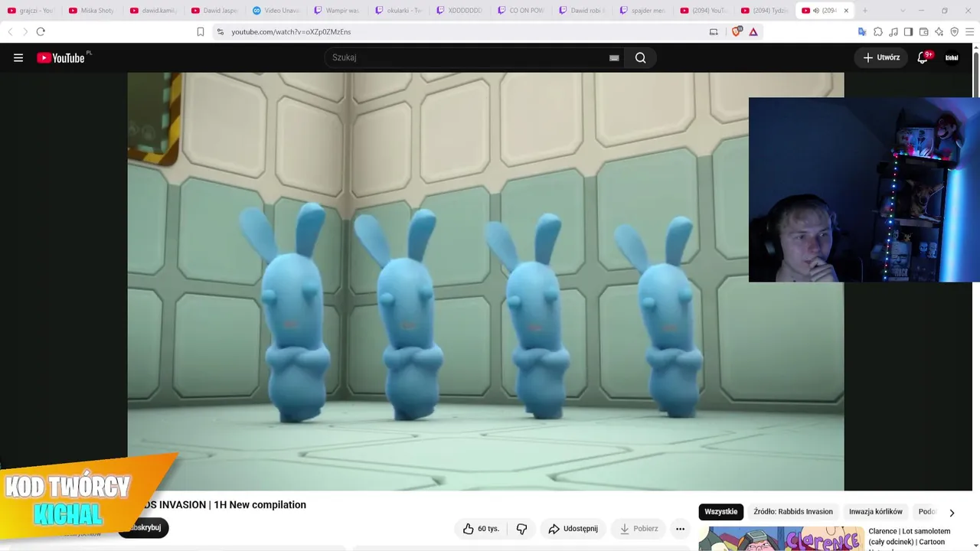
Task: Open the browser main hamburger menu
Action: tap(970, 31)
